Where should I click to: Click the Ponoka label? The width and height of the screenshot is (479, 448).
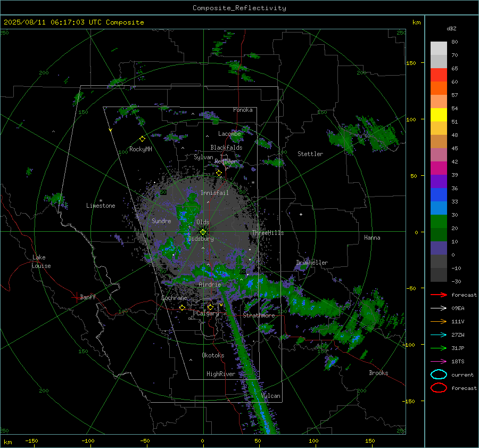coord(243,110)
